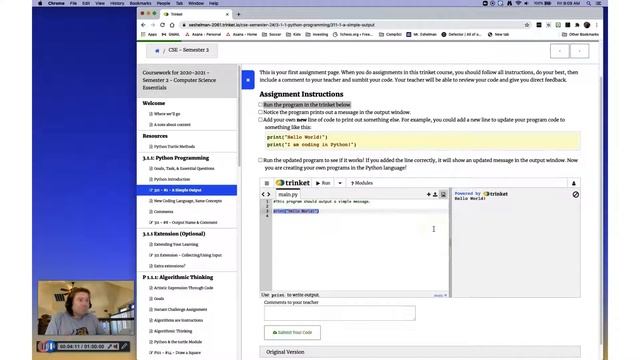
Task: Open '#8 - Output Name & Comment' assignment
Action: pyautogui.click(x=185, y=222)
